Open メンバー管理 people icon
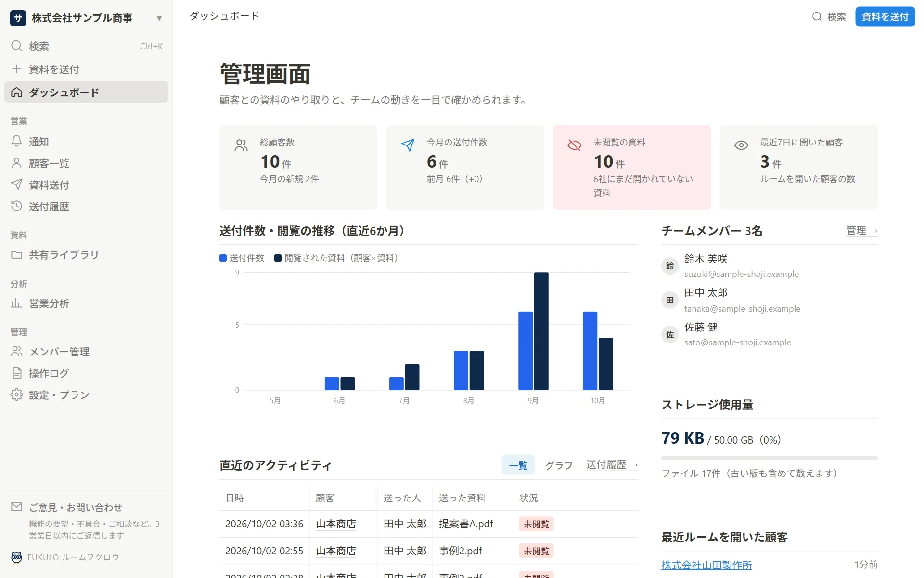Viewport: 924px width, 578px height. [17, 351]
